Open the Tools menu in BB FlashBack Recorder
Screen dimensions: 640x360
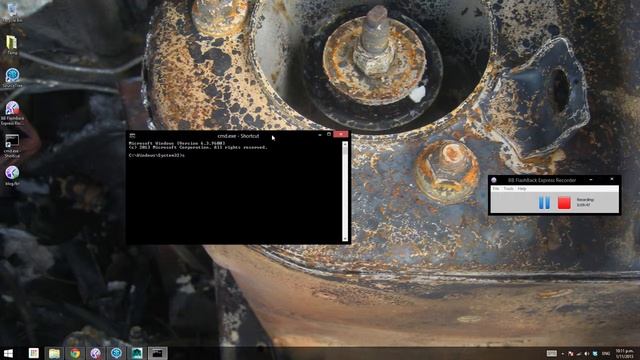(x=508, y=189)
